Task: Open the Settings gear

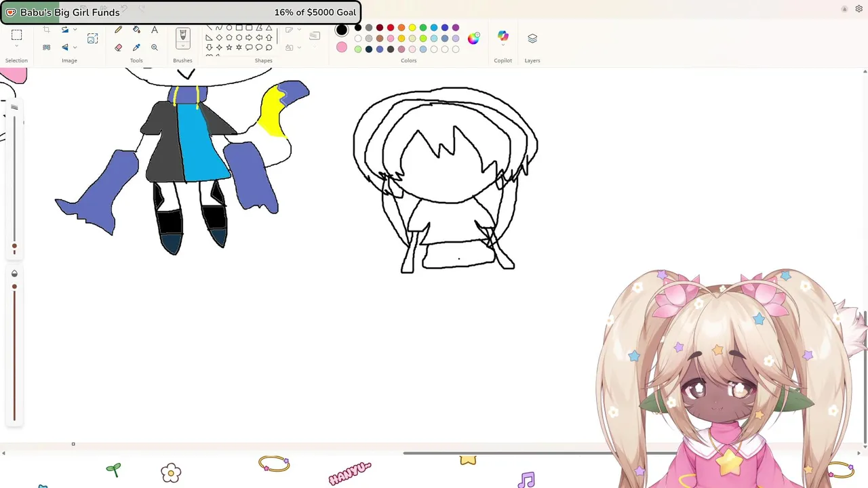Action: coord(859,9)
